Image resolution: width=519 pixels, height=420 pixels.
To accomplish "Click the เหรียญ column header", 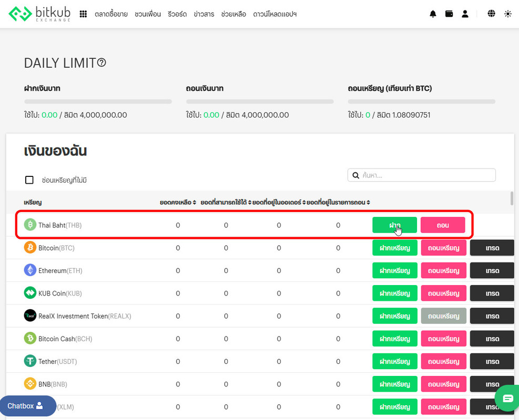I will tap(33, 202).
